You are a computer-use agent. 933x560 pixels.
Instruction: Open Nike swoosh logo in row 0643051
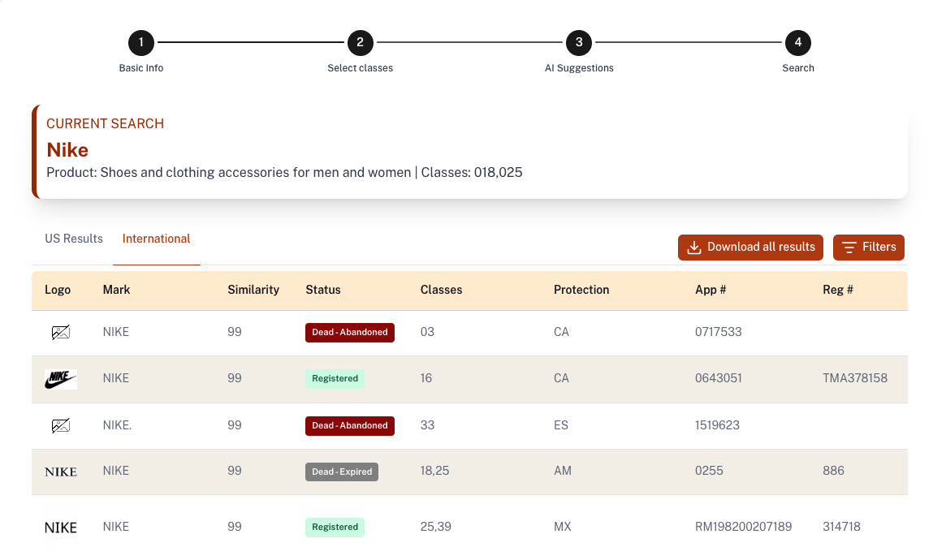pyautogui.click(x=61, y=379)
